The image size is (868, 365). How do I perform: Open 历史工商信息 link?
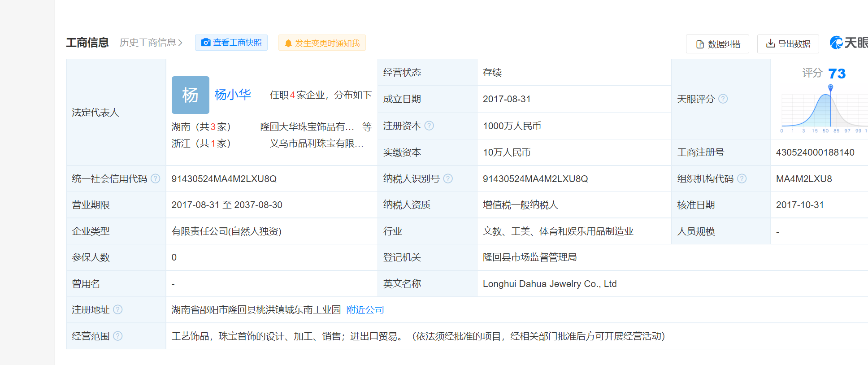151,43
